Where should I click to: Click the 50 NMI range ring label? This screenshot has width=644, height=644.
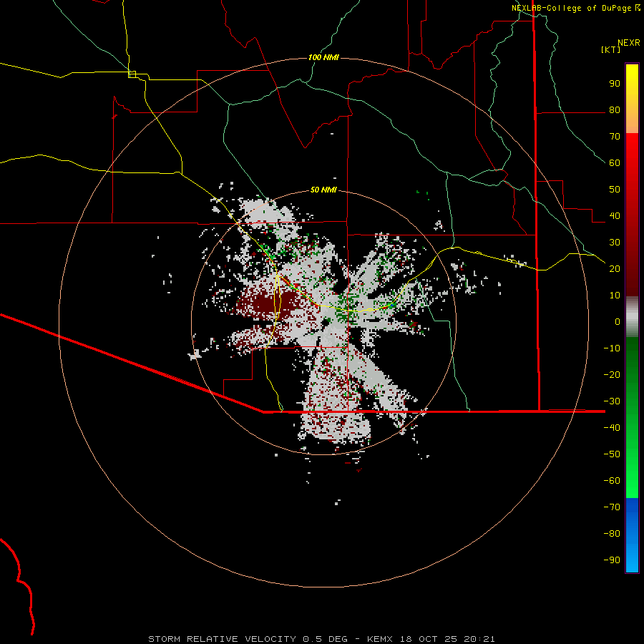[x=323, y=190]
